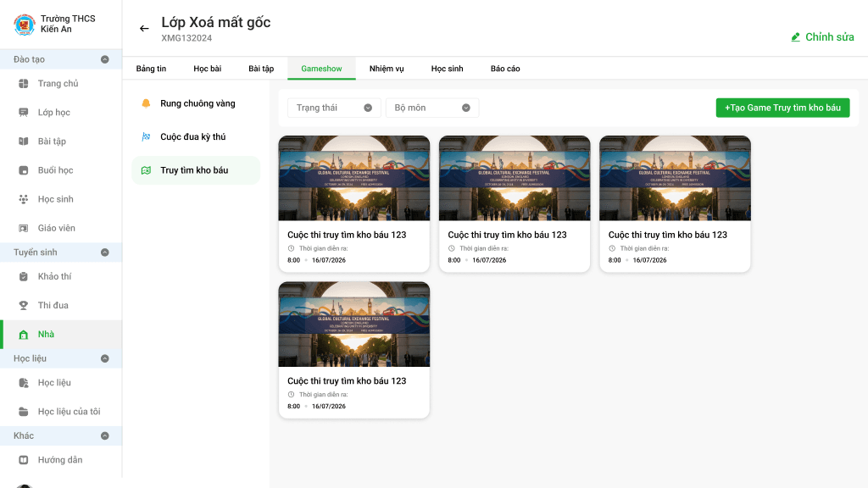Go back using the left arrow icon
Screen dimensions: 868x488
[144, 28]
